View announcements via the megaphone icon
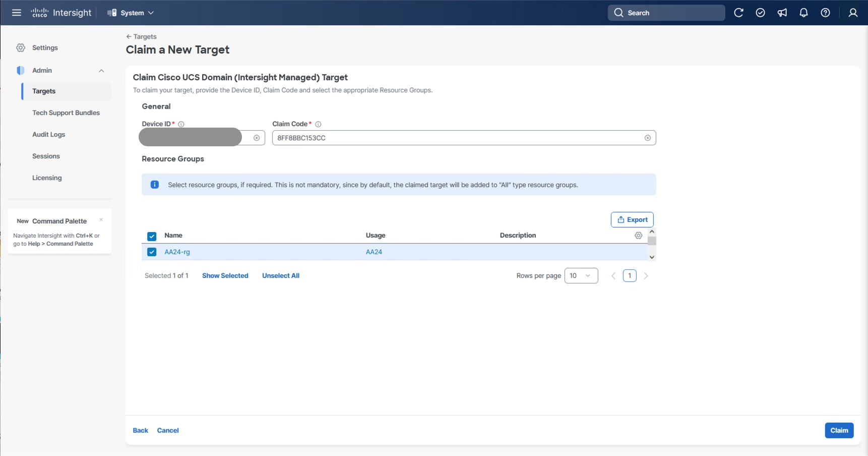This screenshot has height=456, width=868. [x=782, y=13]
